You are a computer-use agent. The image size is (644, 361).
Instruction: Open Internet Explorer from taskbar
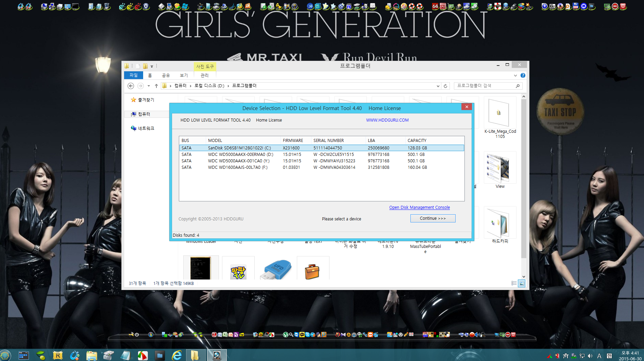coord(177,355)
